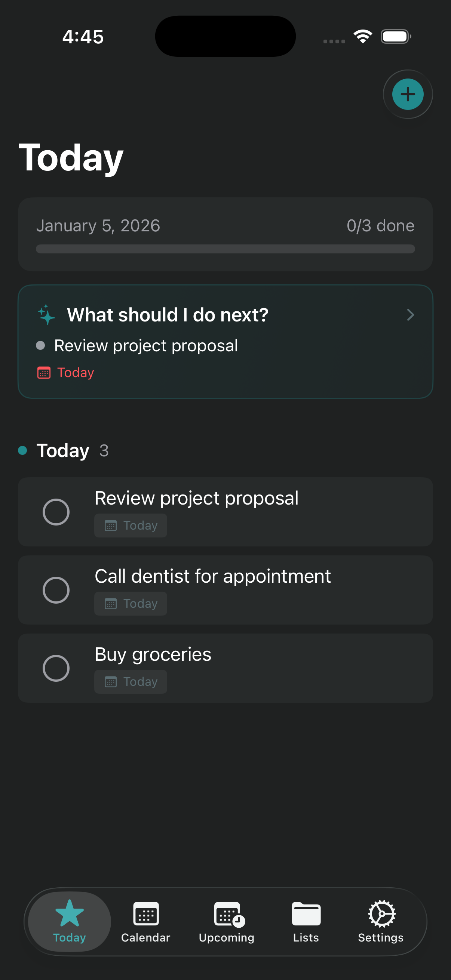The height and width of the screenshot is (980, 451).
Task: Complete the Buy groceries task circle
Action: 56,668
